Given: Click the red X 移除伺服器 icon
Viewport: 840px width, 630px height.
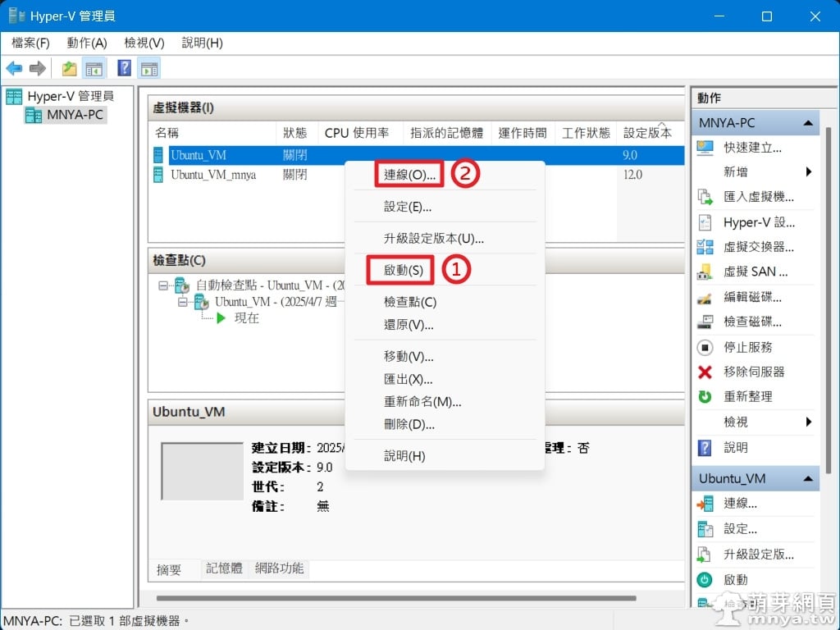Looking at the screenshot, I should pos(705,372).
